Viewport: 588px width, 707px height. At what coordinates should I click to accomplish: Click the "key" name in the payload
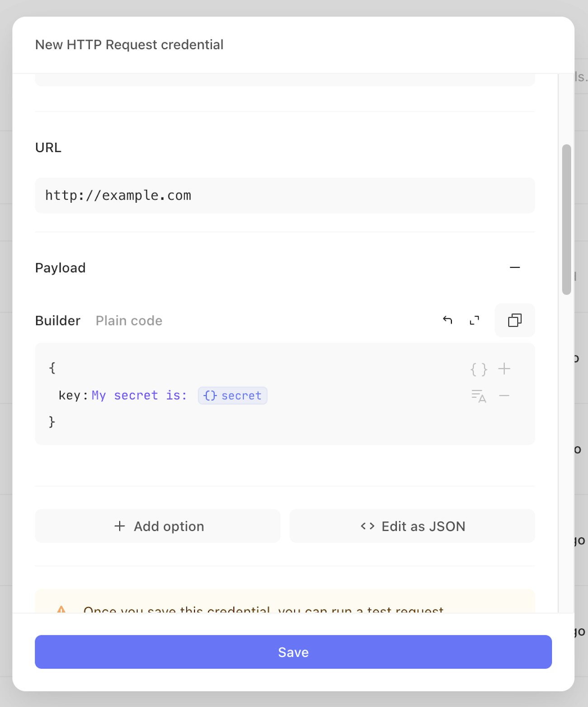69,395
